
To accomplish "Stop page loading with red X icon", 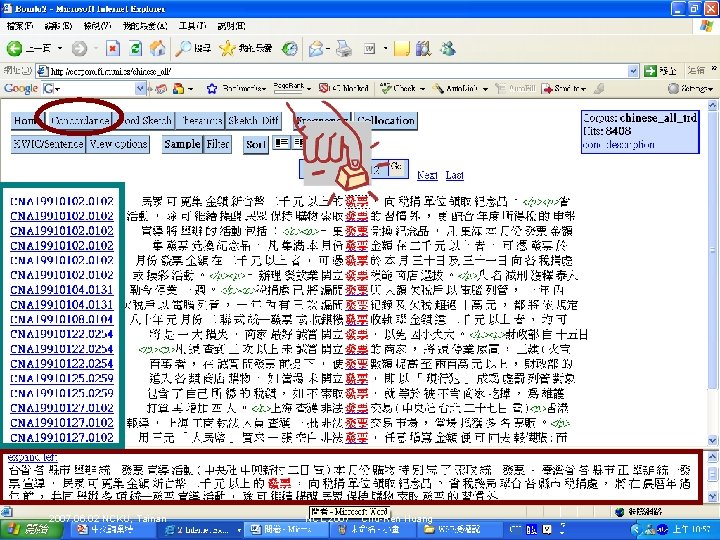I will pyautogui.click(x=113, y=48).
